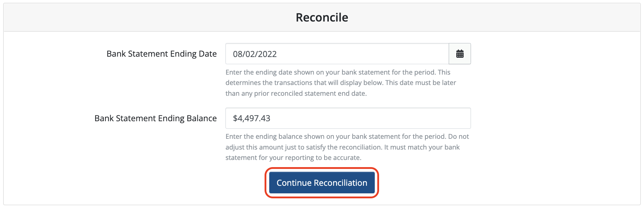Select the Reconcile panel heading

tap(322, 17)
